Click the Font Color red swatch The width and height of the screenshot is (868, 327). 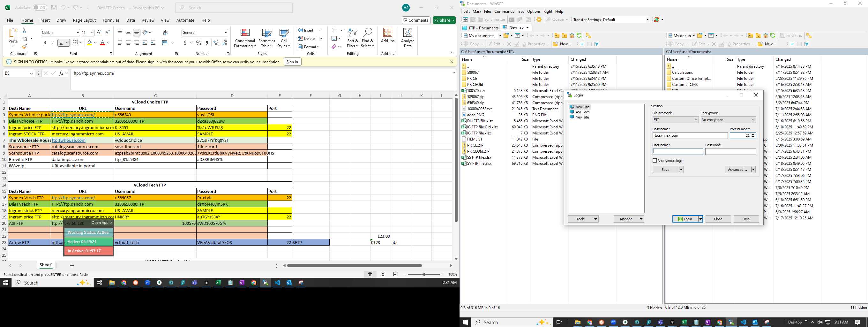102,43
